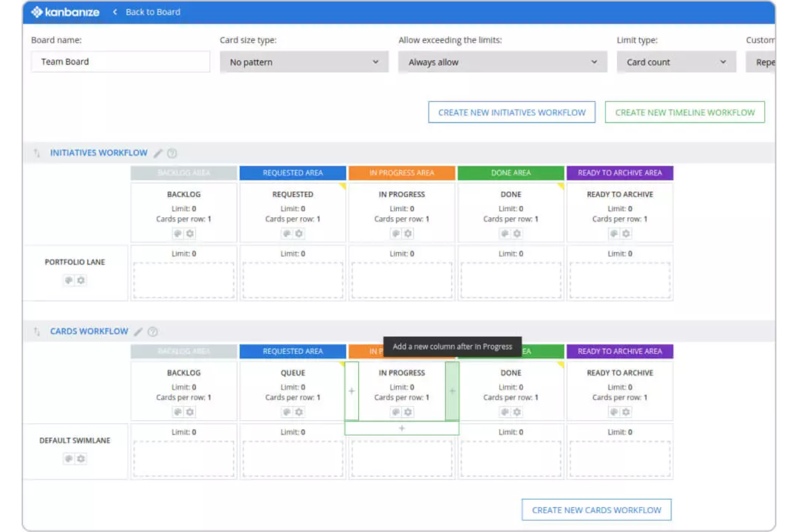This screenshot has width=798, height=532.
Task: Open the color palette for the Backlog column
Action: click(x=178, y=411)
